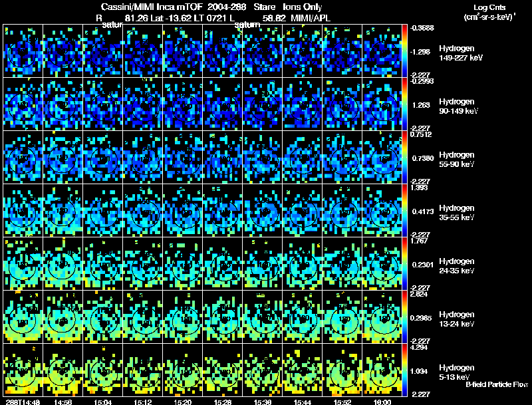Viewport: 532px width, 405px height.
Task: Click the 'Hydrogen 13-24 keV' row label
Action: pos(457,319)
